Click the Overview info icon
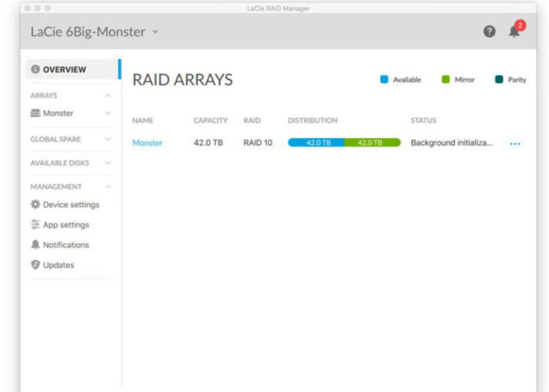549x392 pixels. (x=35, y=69)
